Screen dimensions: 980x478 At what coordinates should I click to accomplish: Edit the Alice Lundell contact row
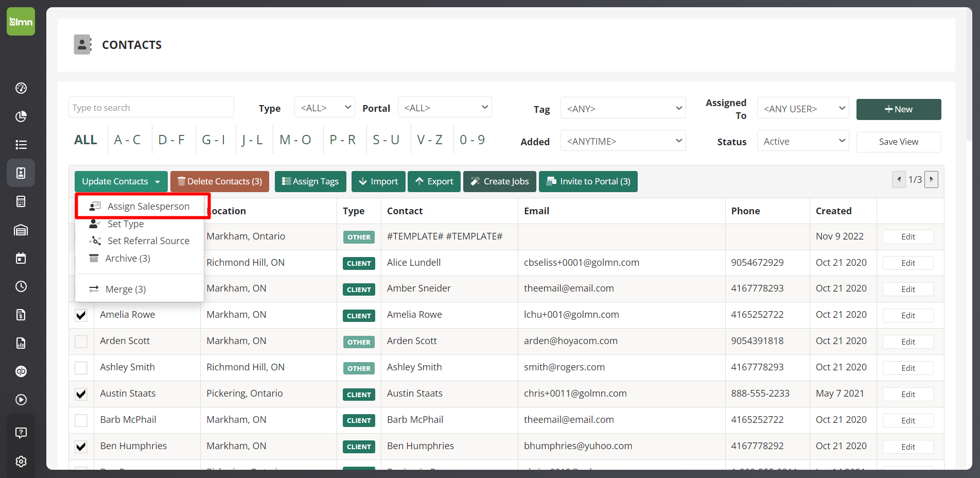tap(908, 263)
